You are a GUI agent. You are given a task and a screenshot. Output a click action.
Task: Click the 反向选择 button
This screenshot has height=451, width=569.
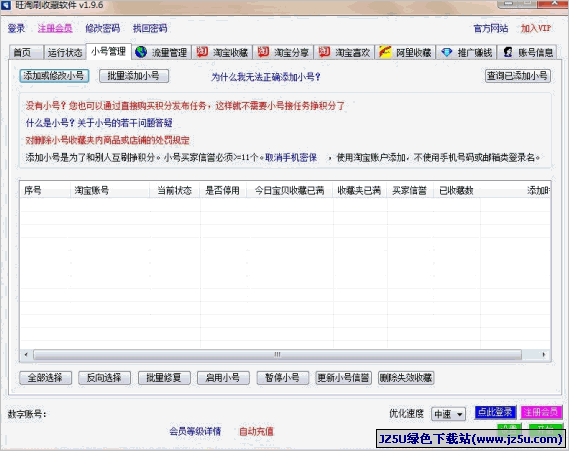(105, 378)
